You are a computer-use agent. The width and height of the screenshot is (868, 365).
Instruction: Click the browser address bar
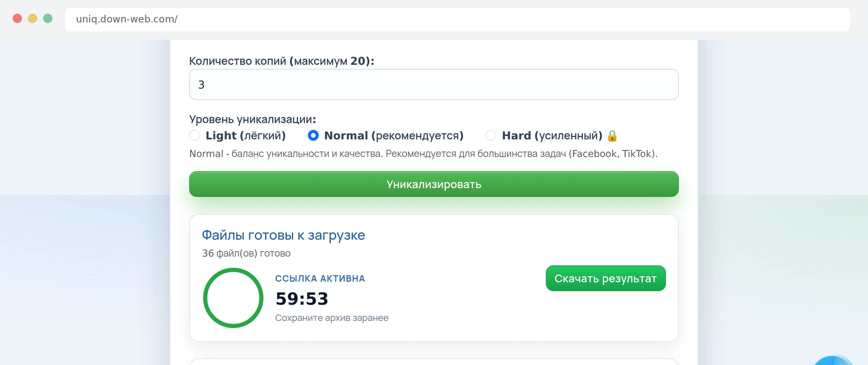(458, 19)
